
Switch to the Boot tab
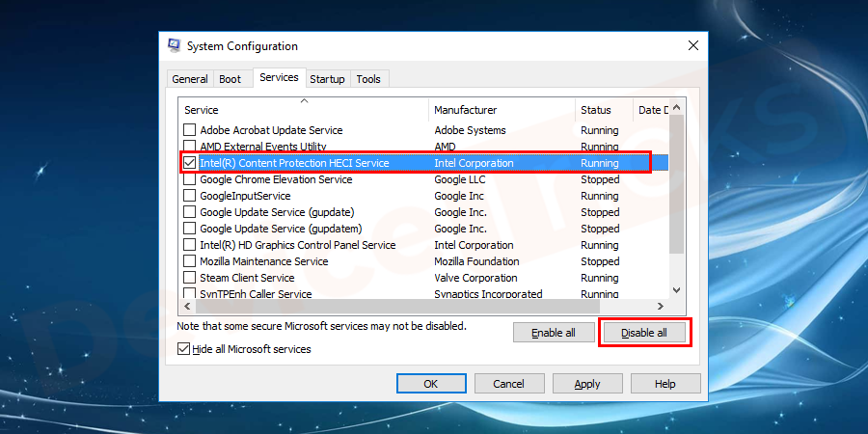tap(230, 79)
